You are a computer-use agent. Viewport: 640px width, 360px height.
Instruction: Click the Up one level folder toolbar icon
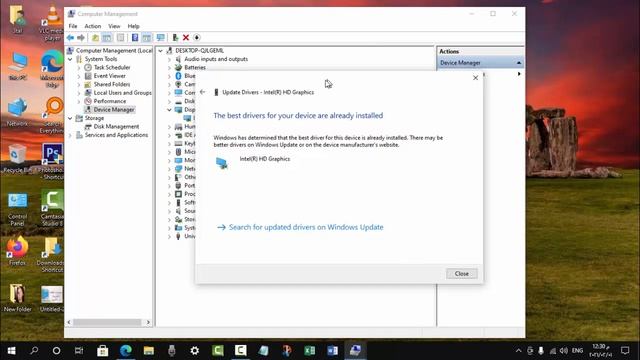click(95, 38)
